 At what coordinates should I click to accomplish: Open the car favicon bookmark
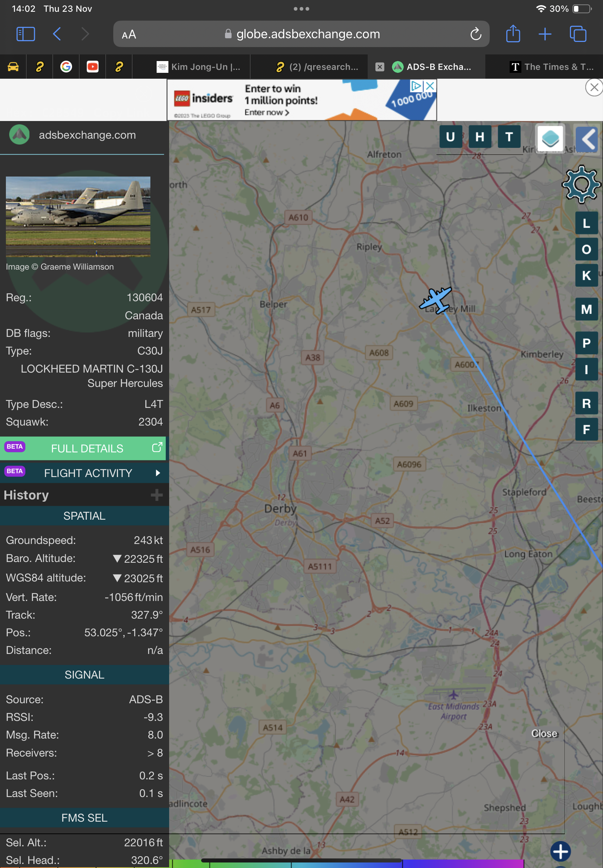click(x=13, y=67)
